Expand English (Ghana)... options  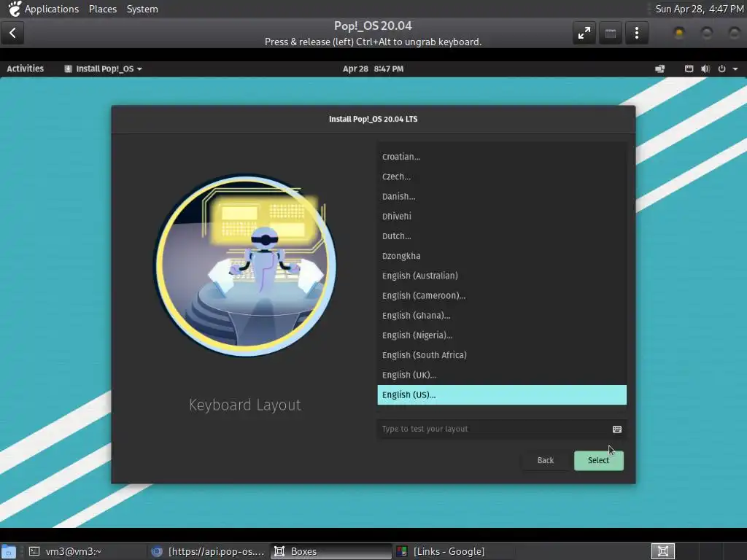[502, 316]
